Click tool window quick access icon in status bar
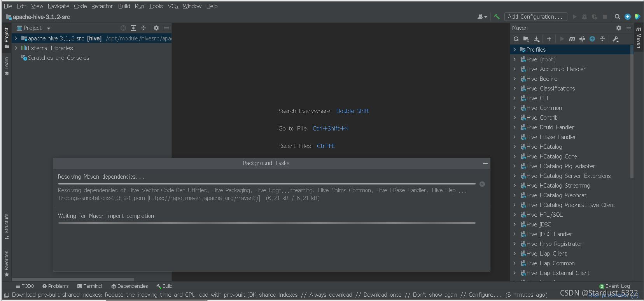 (x=6, y=295)
